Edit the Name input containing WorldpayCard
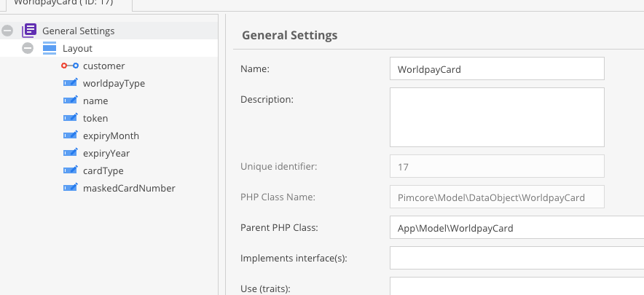Viewport: 644px width, 295px height. [x=497, y=68]
